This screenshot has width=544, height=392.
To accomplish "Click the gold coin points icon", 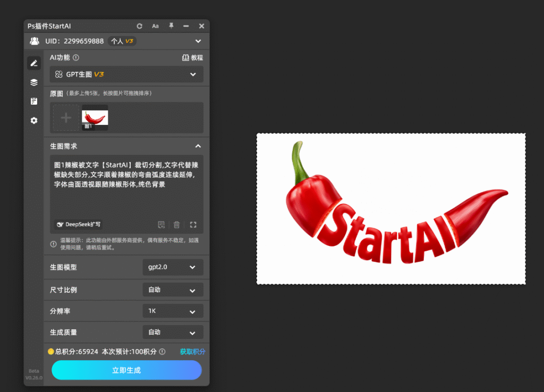I will [51, 352].
